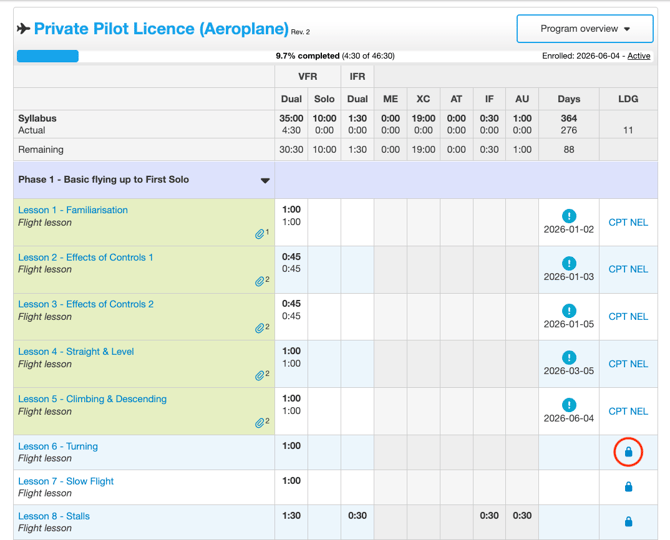This screenshot has width=670, height=540.
Task: Click the syllabus Days value 364
Action: [x=569, y=118]
